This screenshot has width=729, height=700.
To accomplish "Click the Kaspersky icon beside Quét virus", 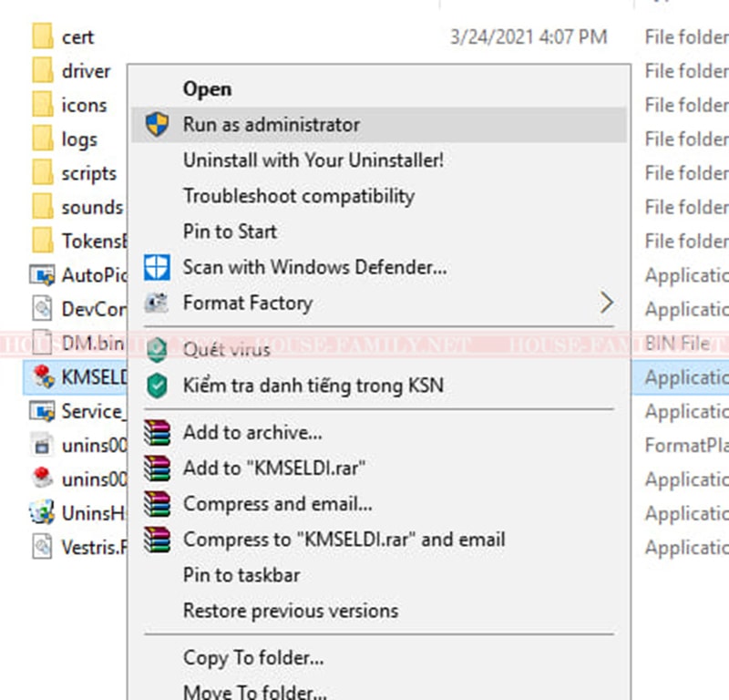I will point(158,350).
